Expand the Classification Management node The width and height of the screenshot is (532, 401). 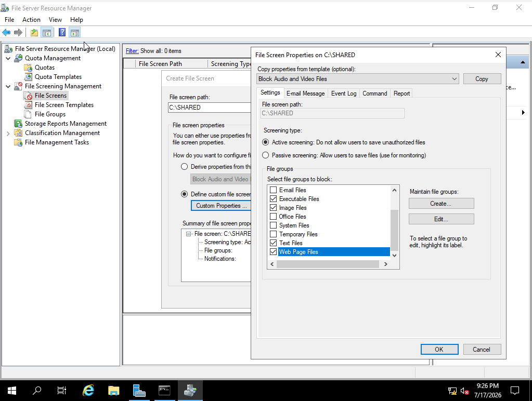pyautogui.click(x=8, y=133)
